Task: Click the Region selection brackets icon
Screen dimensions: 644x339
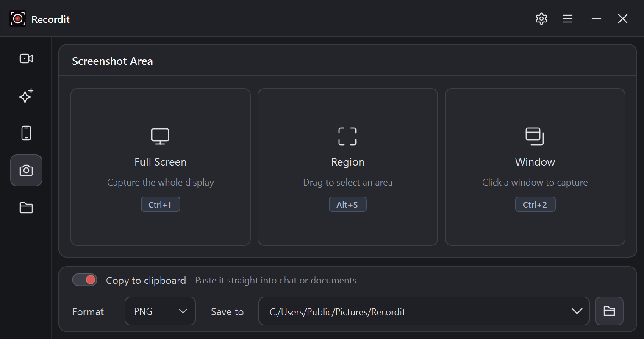Action: click(347, 136)
